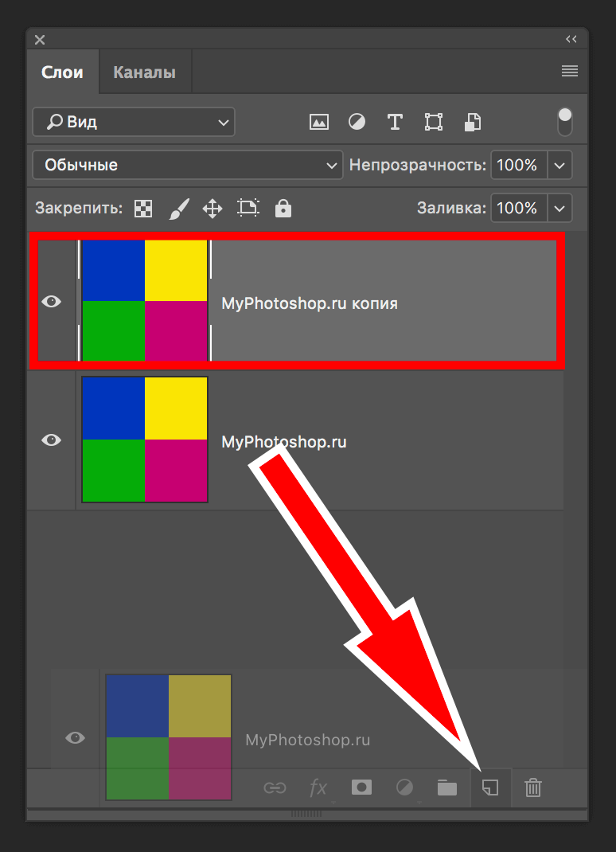Click the shape layer filter icon

pos(434,122)
